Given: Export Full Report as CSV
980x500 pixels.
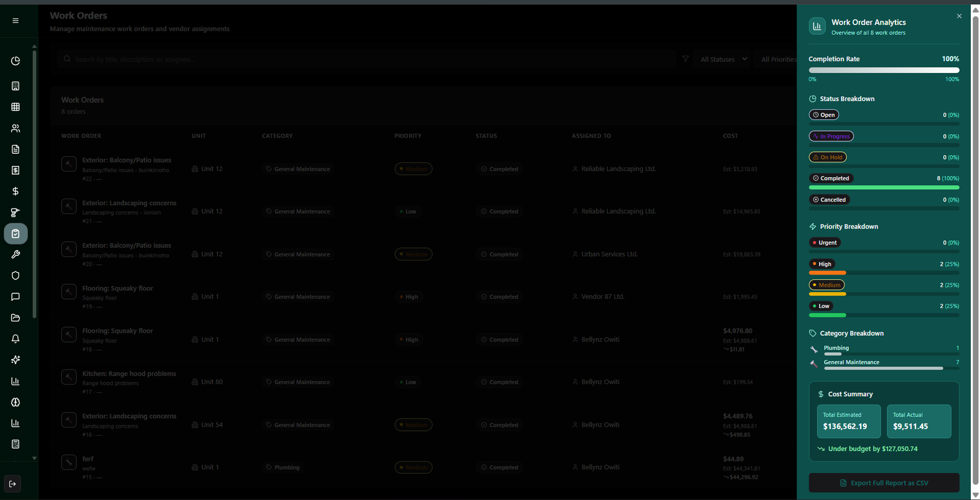Looking at the screenshot, I should (x=884, y=483).
